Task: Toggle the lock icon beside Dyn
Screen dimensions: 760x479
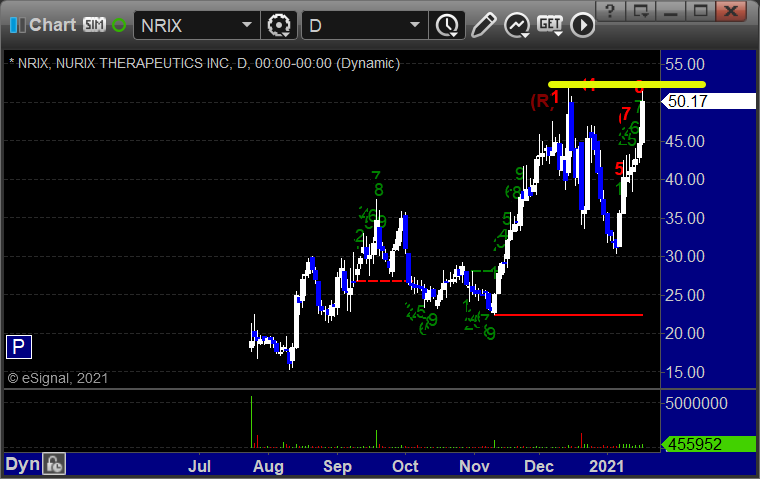Action: pyautogui.click(x=54, y=464)
